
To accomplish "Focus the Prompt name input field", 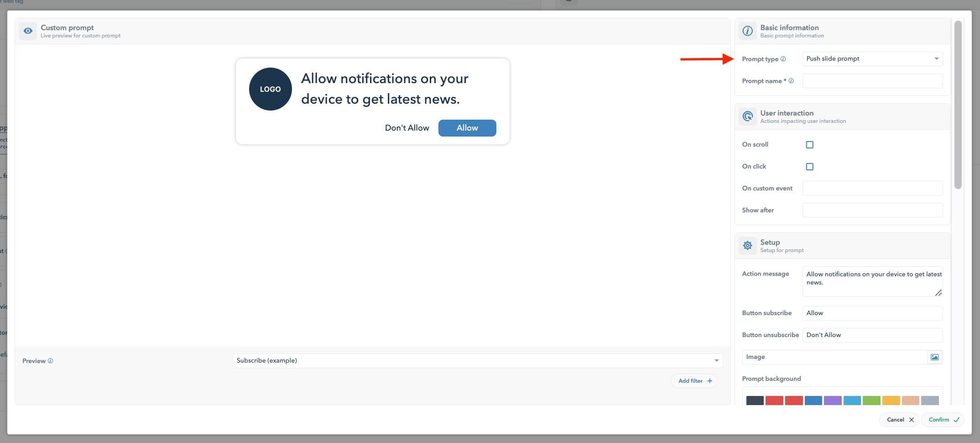I will click(872, 81).
